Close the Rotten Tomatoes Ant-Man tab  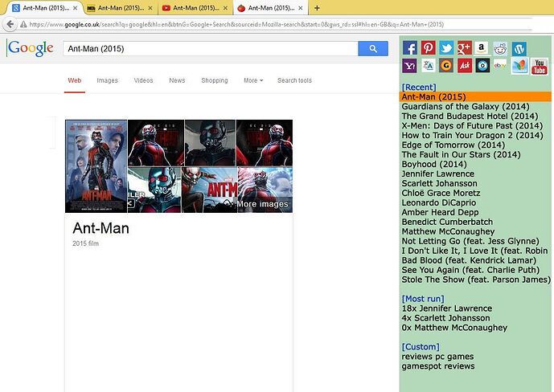coord(301,8)
